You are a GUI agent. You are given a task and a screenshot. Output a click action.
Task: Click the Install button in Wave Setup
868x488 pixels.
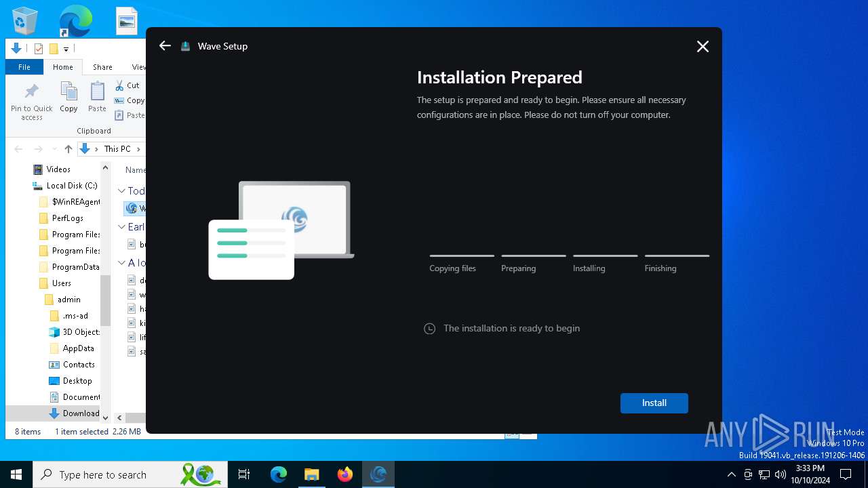coord(654,403)
